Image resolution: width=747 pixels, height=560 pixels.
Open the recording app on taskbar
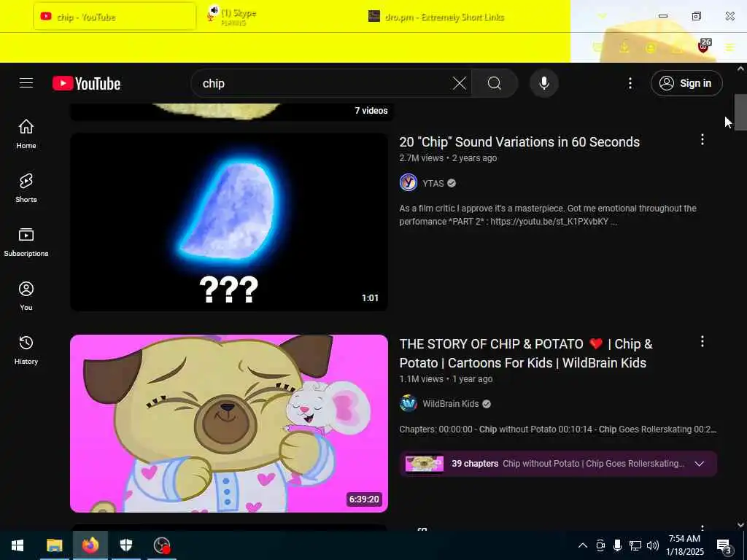coord(162,545)
